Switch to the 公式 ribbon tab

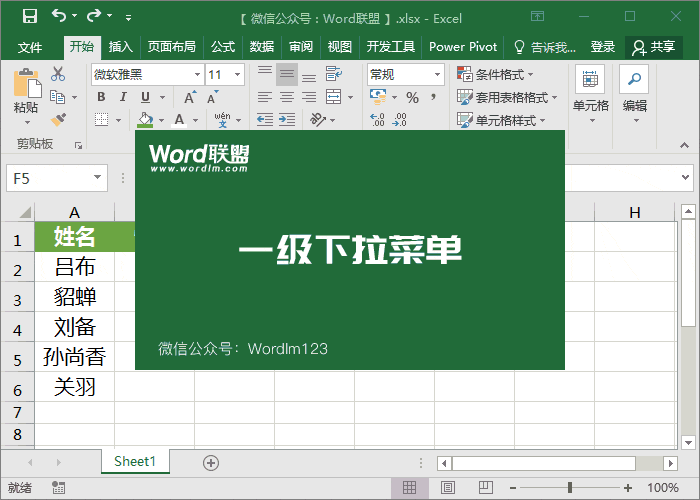coord(222,47)
